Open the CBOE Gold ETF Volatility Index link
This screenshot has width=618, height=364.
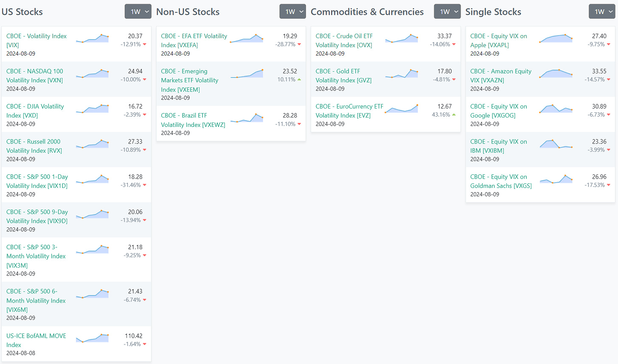coord(343,76)
